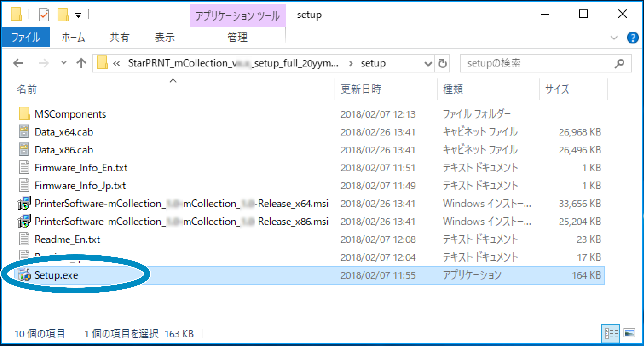The height and width of the screenshot is (346, 644).
Task: Go back with the left arrow
Action: 18,63
